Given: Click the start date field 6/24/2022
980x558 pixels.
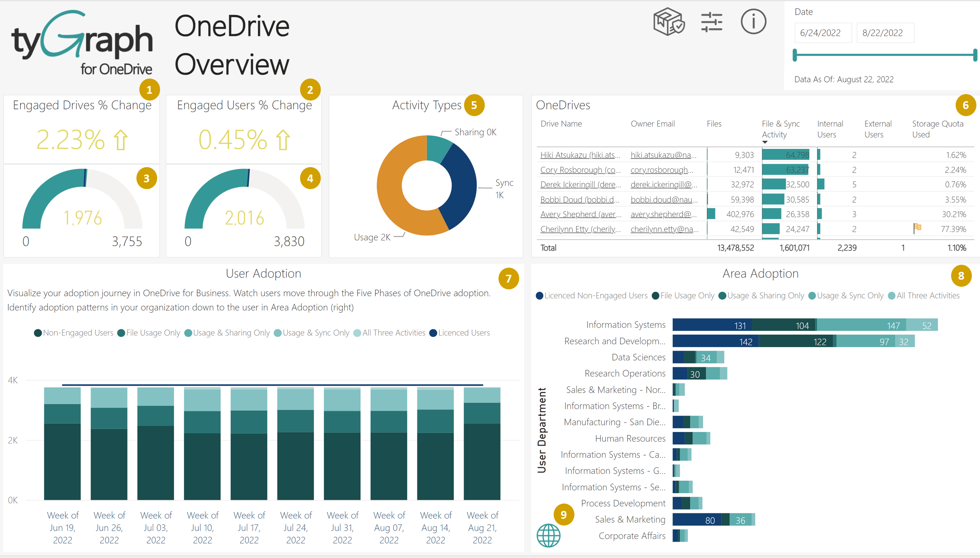Looking at the screenshot, I should (823, 33).
